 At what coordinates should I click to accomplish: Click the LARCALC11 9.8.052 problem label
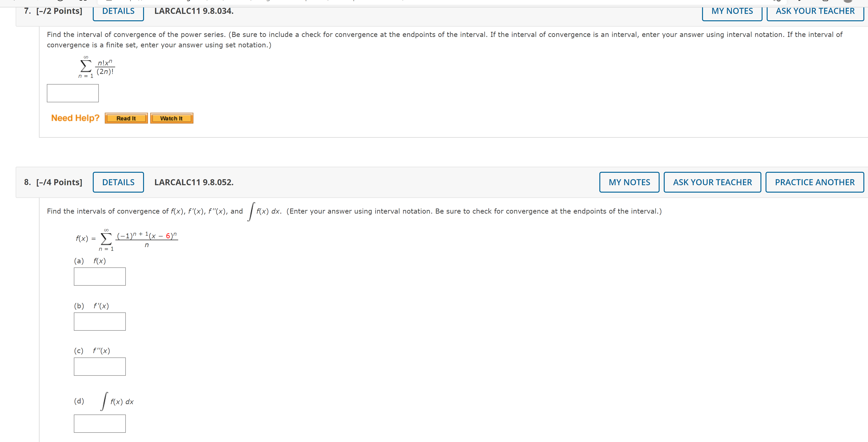(194, 182)
